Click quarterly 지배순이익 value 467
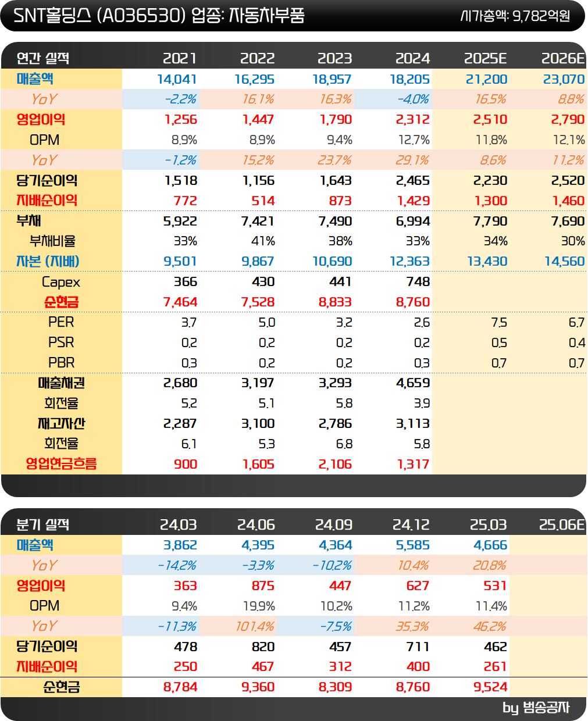The height and width of the screenshot is (721, 588). pyautogui.click(x=263, y=667)
